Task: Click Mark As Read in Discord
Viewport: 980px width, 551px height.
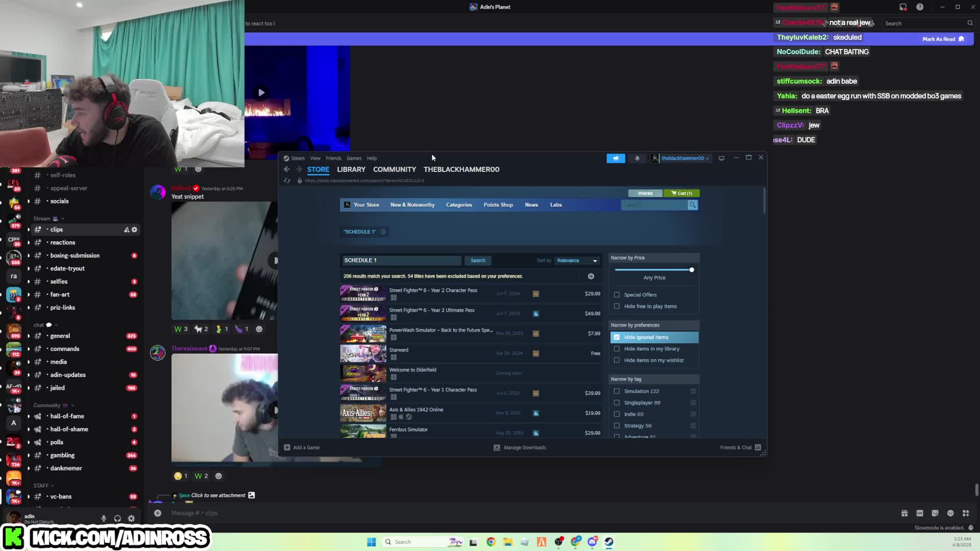Action: pos(943,39)
